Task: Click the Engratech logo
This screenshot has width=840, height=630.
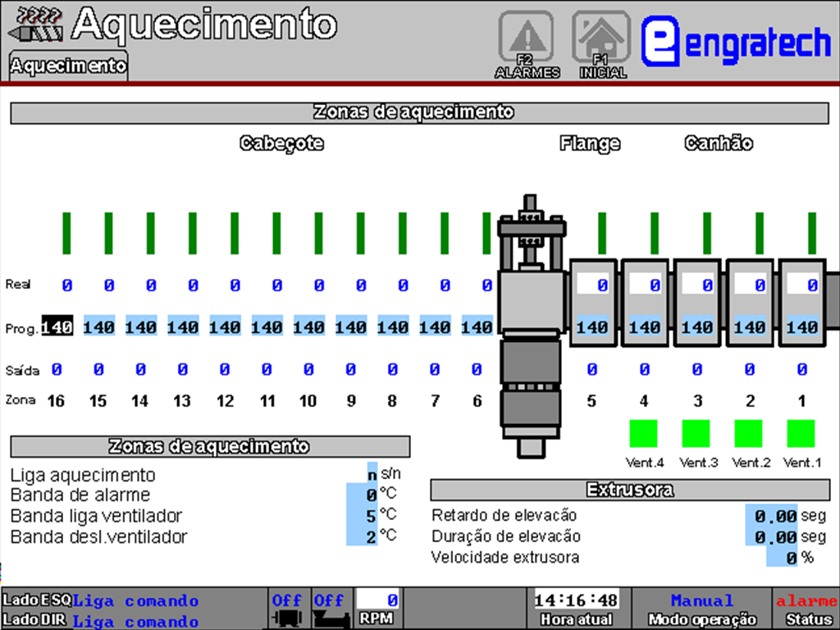Action: pos(736,41)
